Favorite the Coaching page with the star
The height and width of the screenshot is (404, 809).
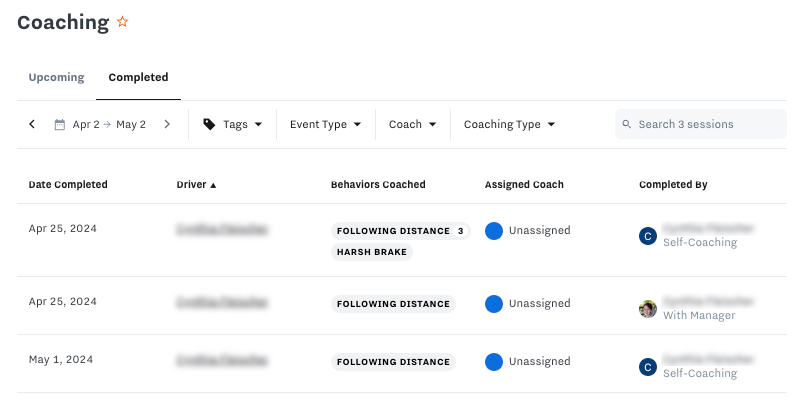click(122, 22)
